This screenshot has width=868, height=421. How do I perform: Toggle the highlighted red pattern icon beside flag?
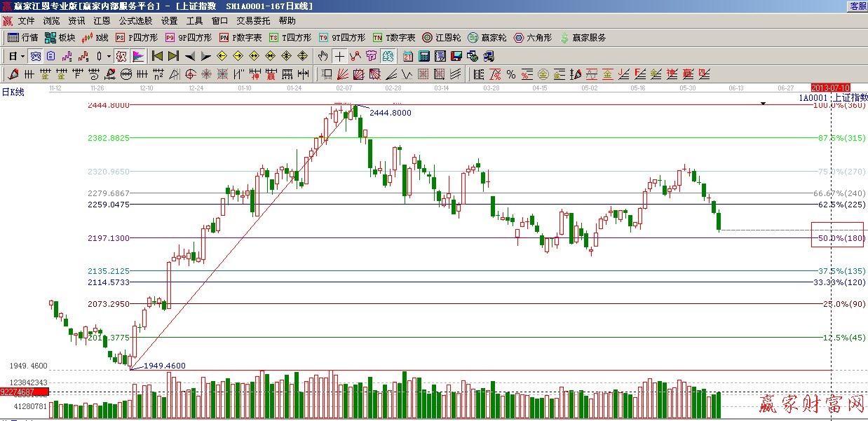click(121, 56)
